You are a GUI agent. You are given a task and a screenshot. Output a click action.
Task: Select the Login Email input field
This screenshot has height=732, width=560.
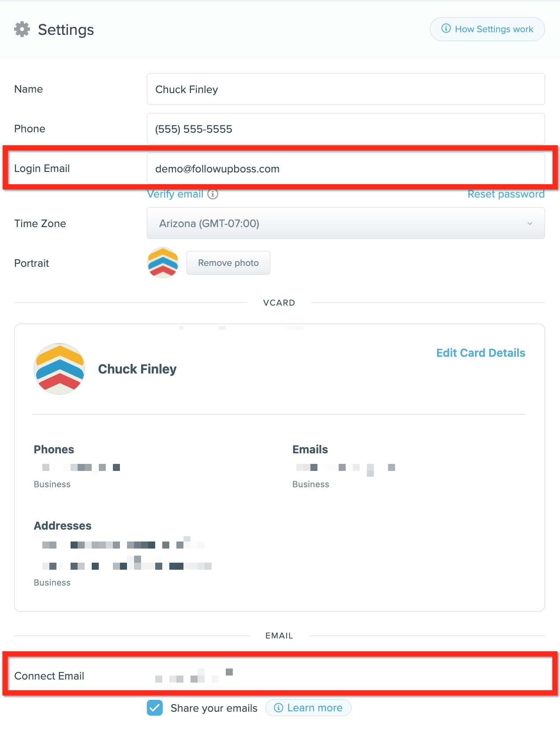346,168
